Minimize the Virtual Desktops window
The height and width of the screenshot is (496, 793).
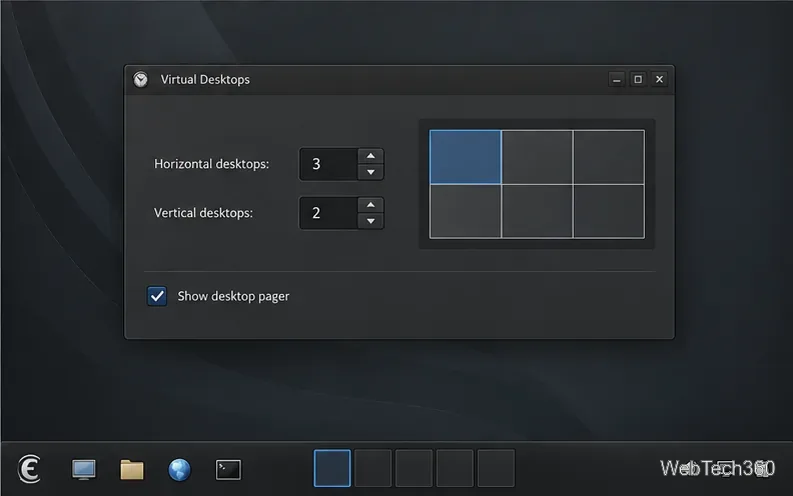coord(616,79)
